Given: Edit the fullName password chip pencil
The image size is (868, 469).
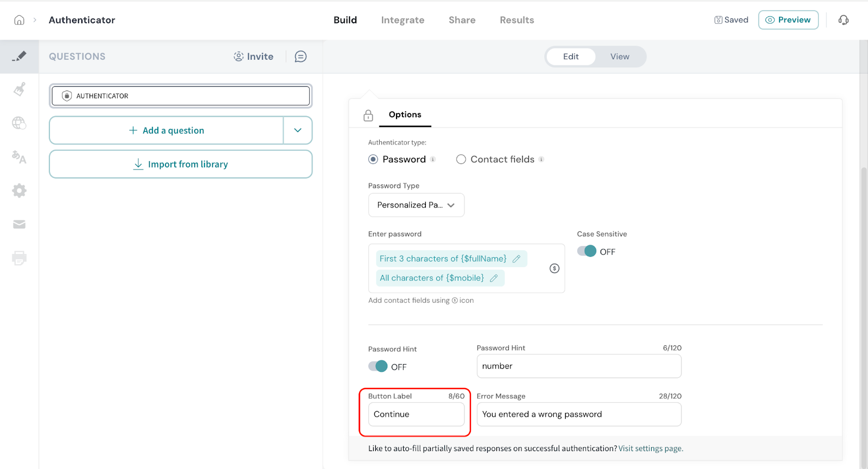Looking at the screenshot, I should tap(516, 259).
